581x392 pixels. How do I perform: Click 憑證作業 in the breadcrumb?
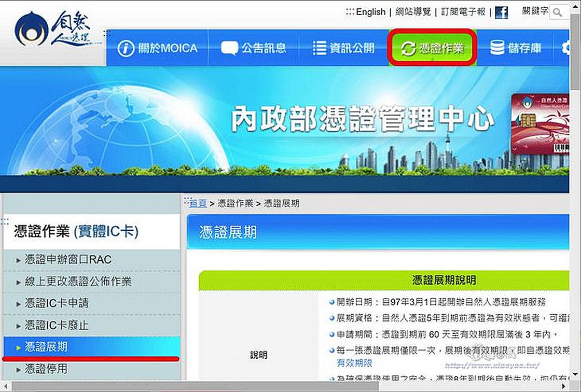tap(236, 203)
